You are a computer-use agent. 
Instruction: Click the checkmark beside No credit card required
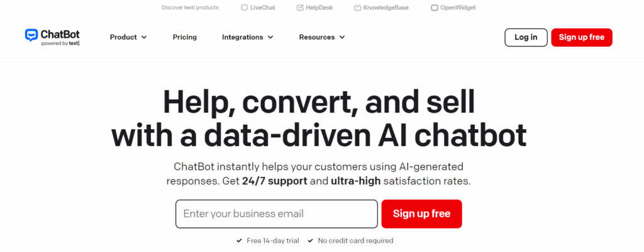tap(311, 241)
